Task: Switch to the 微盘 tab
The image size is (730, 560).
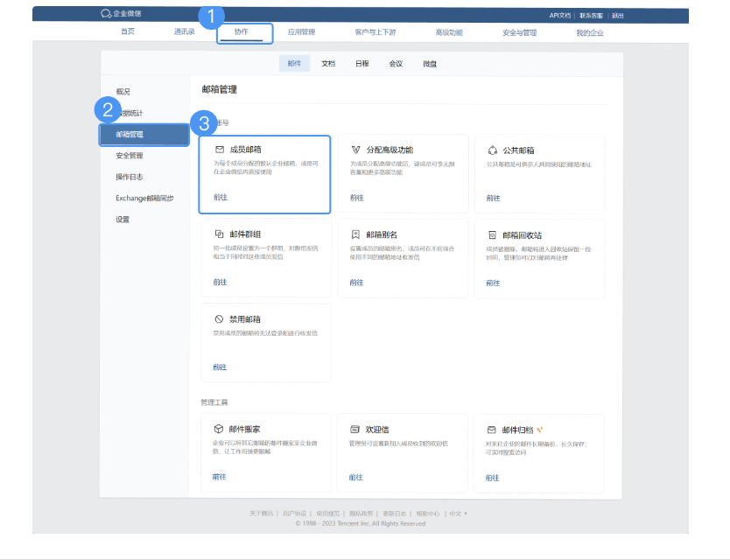Action: [x=429, y=64]
